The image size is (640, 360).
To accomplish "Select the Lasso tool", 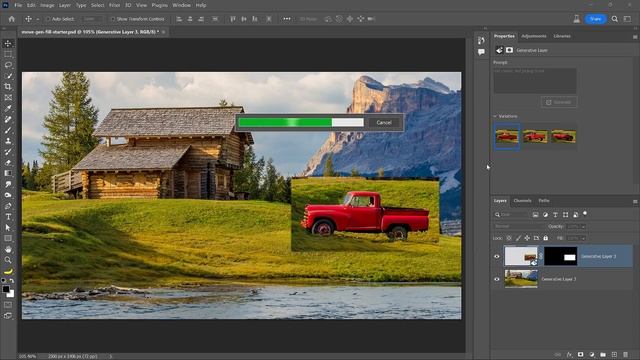I will click(8, 65).
